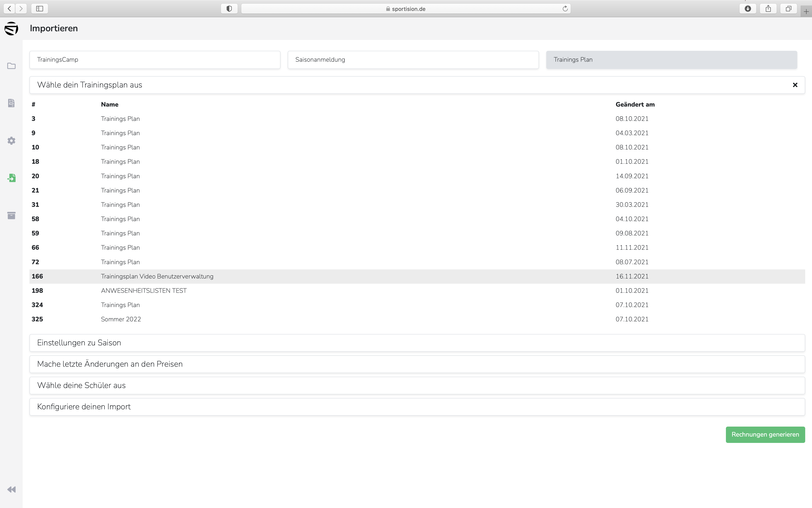The image size is (812, 508).
Task: Open settings gear in sidebar
Action: pyautogui.click(x=11, y=140)
